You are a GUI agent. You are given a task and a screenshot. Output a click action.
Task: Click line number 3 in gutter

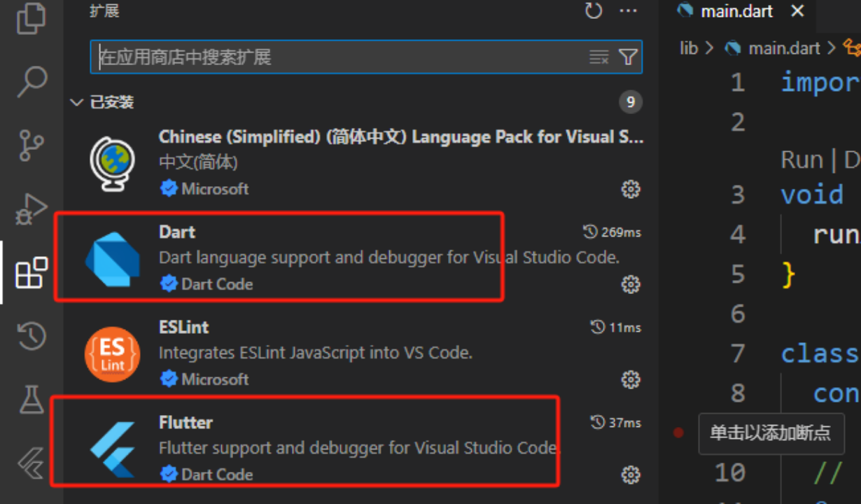[738, 194]
